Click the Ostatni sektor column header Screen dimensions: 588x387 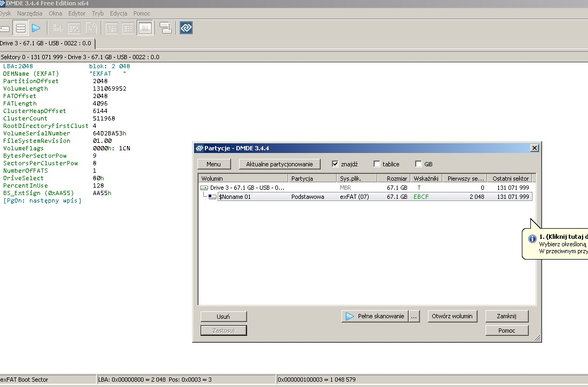pos(510,179)
